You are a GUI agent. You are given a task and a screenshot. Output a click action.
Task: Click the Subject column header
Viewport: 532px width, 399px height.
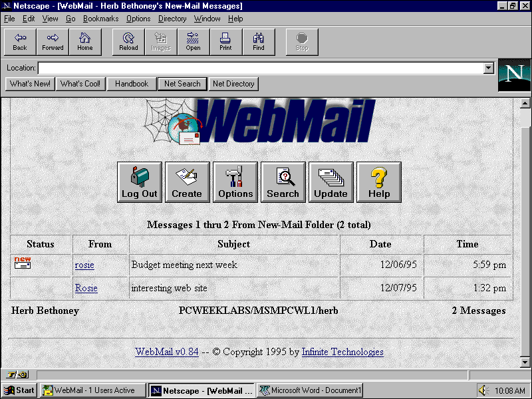[x=234, y=244]
